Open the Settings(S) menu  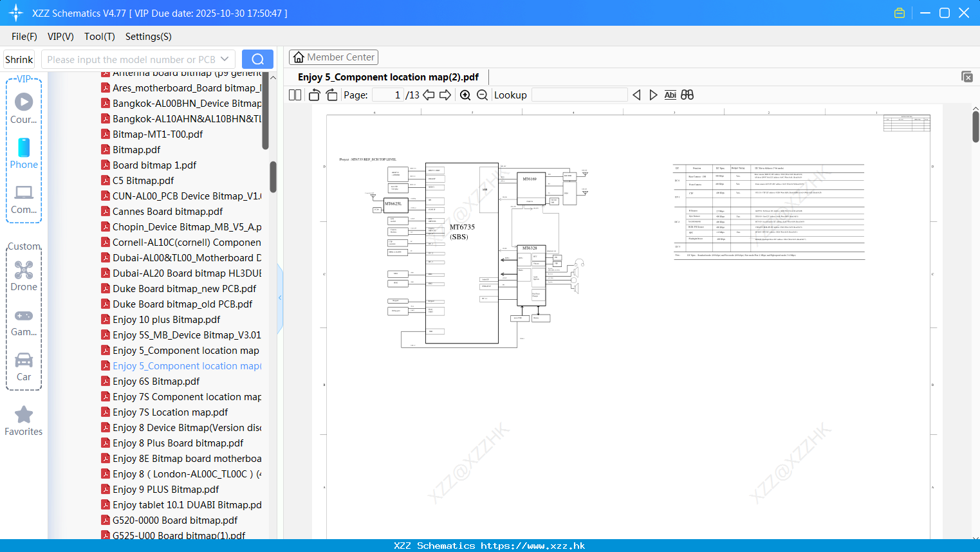[149, 37]
